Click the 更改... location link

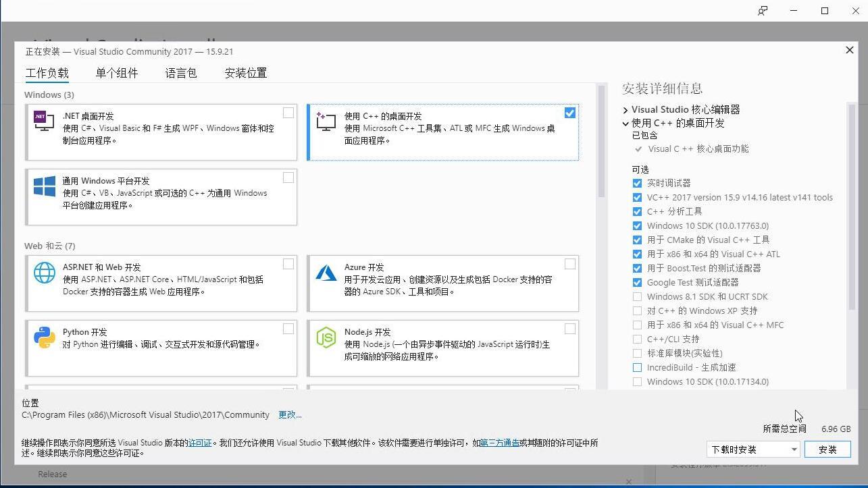point(290,414)
